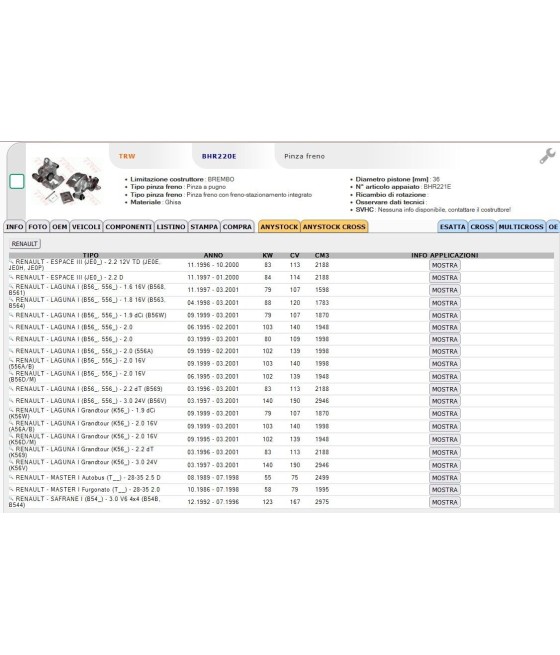The image size is (560, 655).
Task: Click MOSTRA for Laguna I 2.0 103 kW
Action: coord(445,328)
